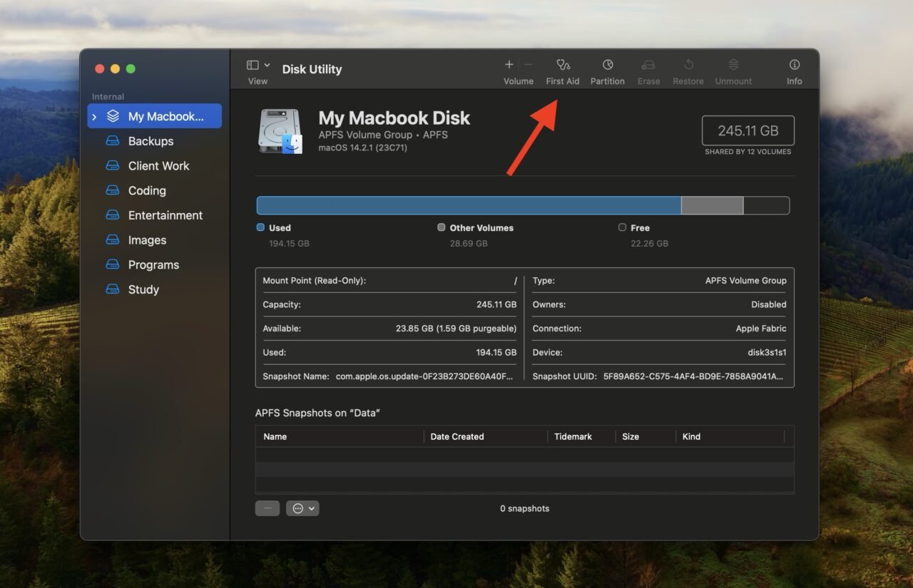Choose the Coding volume in sidebar
913x588 pixels.
tap(147, 190)
